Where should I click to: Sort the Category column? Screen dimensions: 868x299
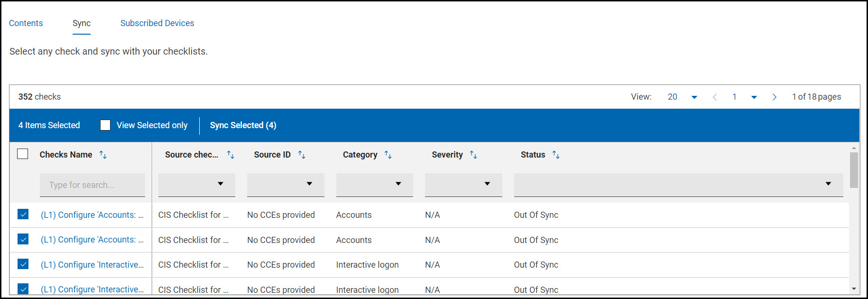[x=388, y=155]
